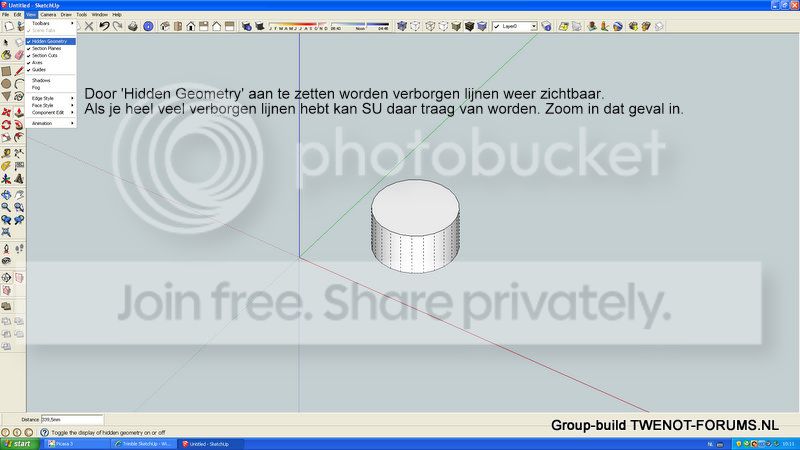Switch to Front view house icon
Image resolution: width=800 pixels, height=450 pixels.
[x=191, y=26]
